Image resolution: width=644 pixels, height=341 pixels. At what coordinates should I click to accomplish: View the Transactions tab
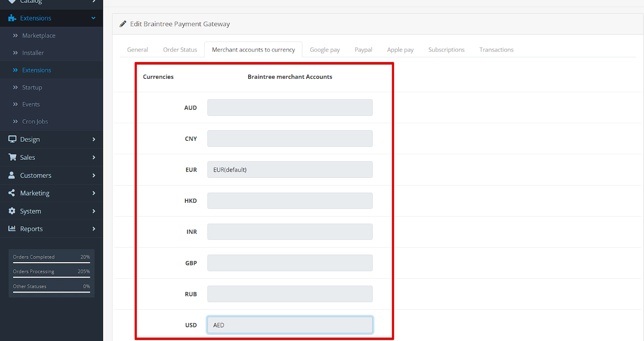click(x=496, y=50)
